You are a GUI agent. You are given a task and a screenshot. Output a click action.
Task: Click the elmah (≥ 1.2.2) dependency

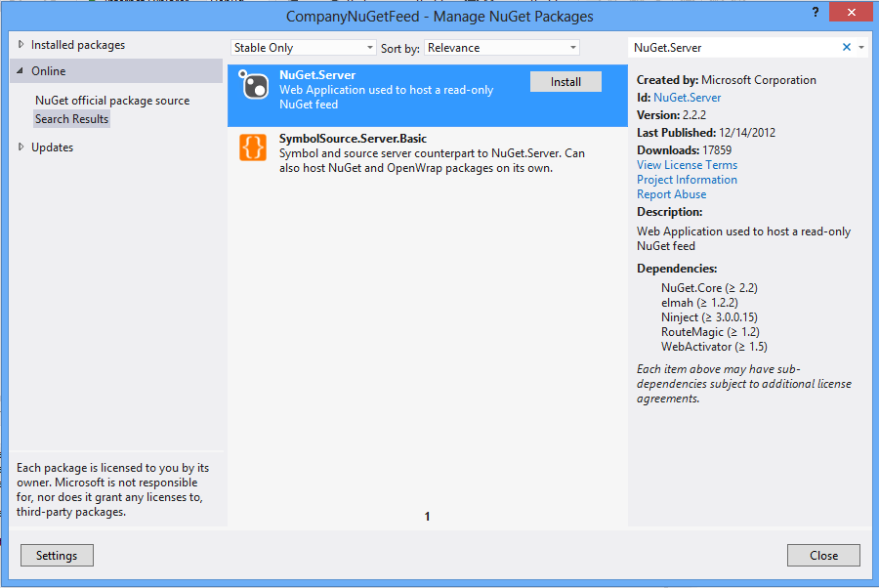[x=699, y=303]
